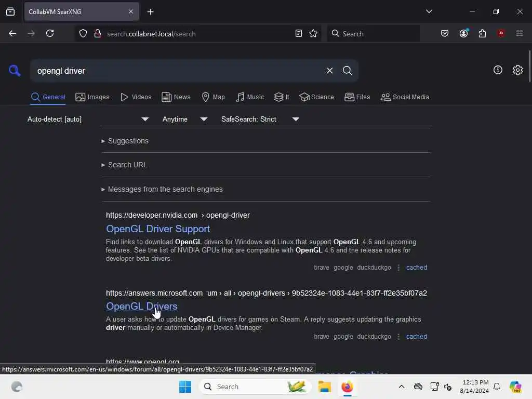The image size is (532, 399).
Task: Open the Firefox account icon
Action: point(464,34)
